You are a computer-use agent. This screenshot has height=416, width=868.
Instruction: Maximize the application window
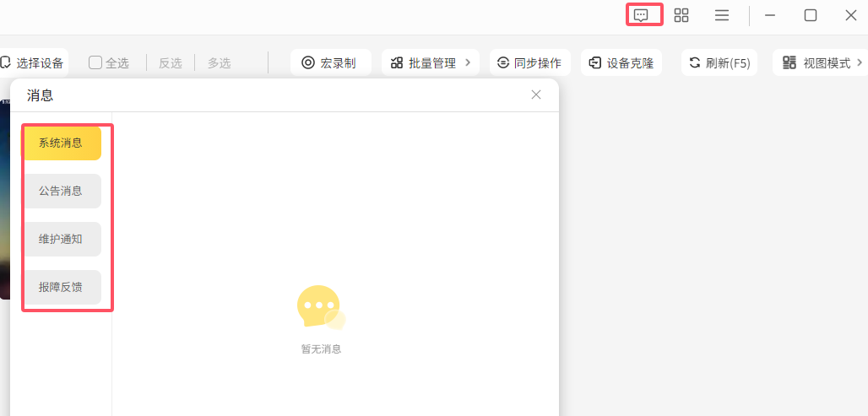[811, 15]
